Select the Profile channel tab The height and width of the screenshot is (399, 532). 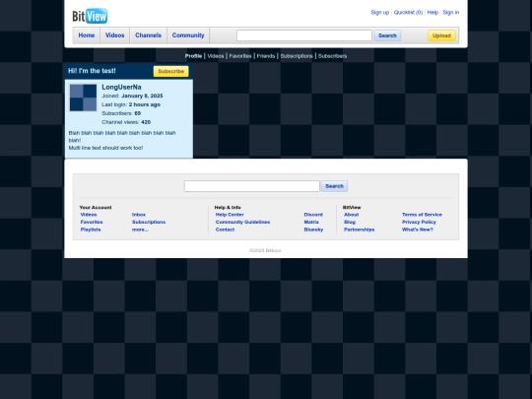(193, 56)
